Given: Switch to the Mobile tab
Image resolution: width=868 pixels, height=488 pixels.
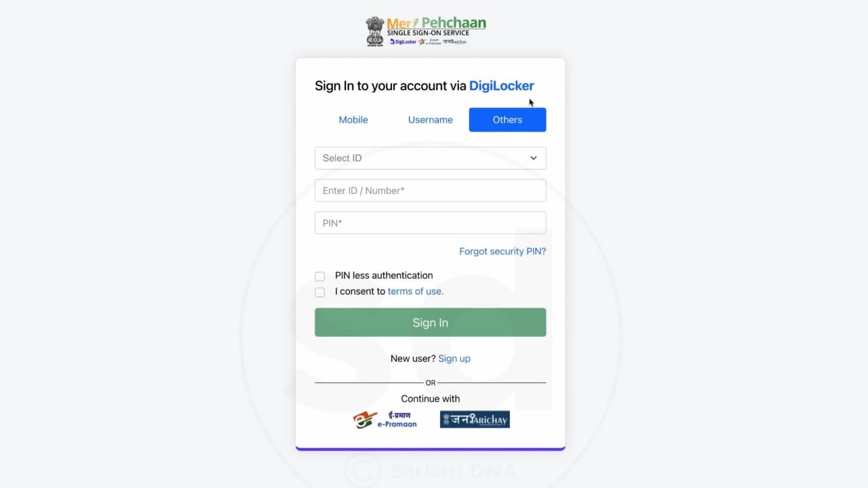Looking at the screenshot, I should (x=353, y=119).
